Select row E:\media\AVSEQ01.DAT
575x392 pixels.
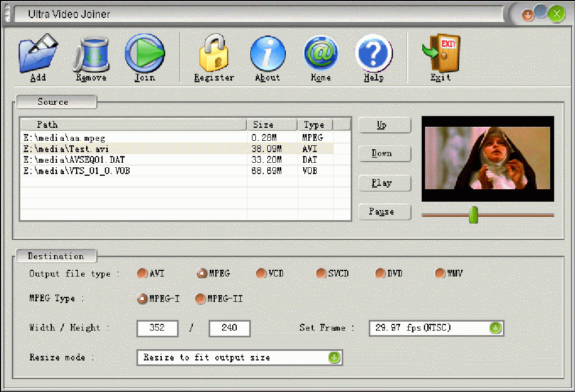click(185, 160)
